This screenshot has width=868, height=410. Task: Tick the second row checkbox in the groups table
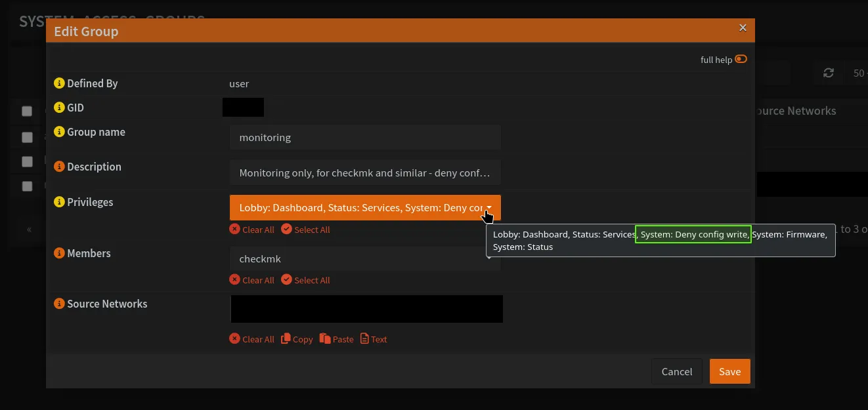point(27,161)
